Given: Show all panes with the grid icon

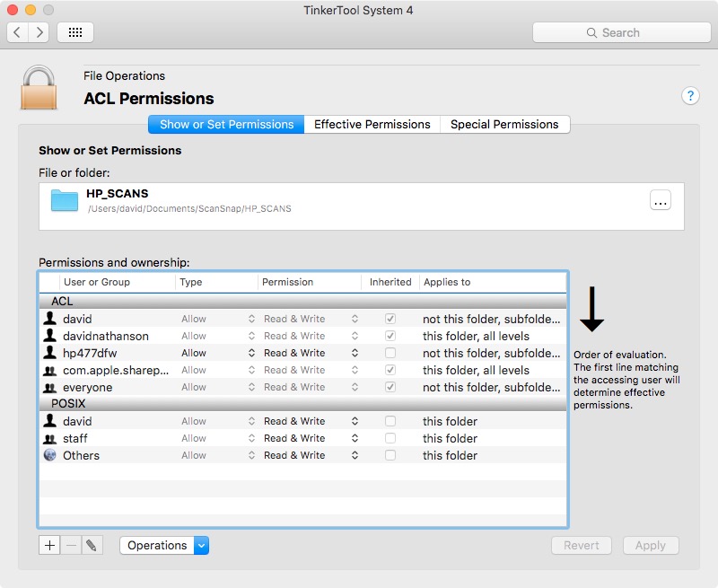Looking at the screenshot, I should [x=75, y=32].
